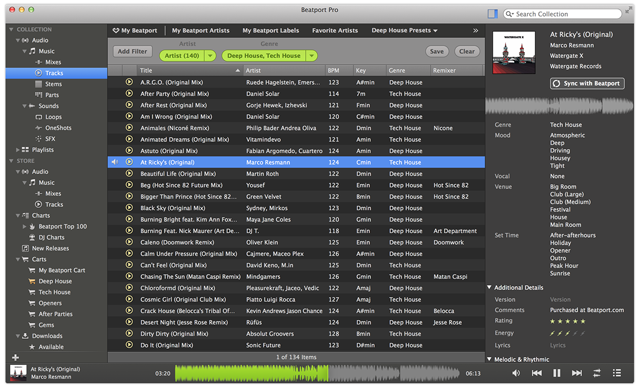Toggle repeat mode in player
The width and height of the screenshot is (638, 388).
(x=597, y=373)
